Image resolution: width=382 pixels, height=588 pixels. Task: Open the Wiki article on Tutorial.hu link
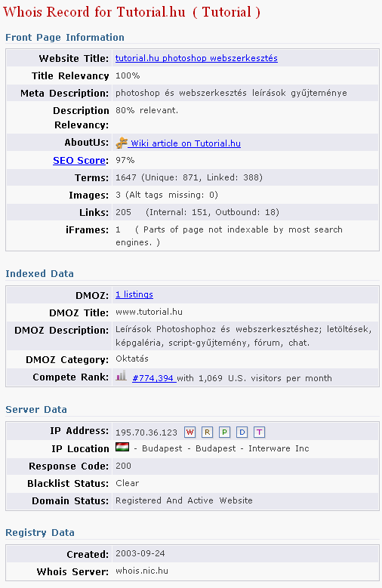coord(186,143)
